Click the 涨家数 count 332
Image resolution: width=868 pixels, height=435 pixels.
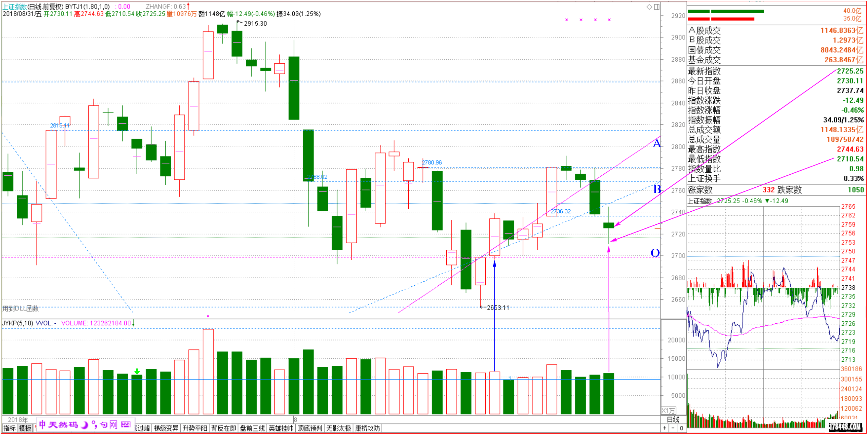coord(768,190)
